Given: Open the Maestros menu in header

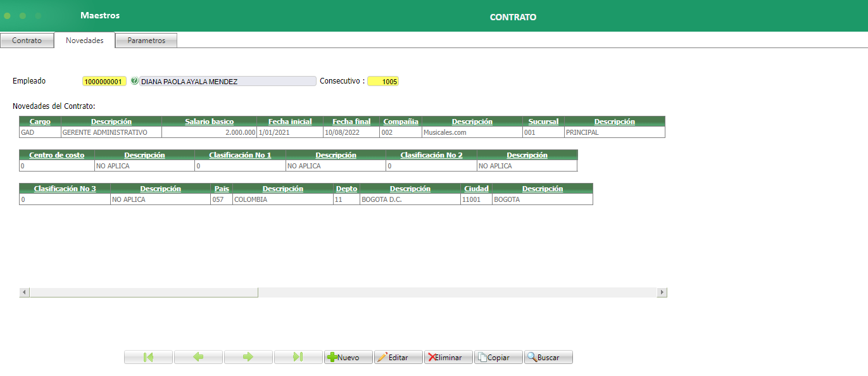Looking at the screenshot, I should click(100, 15).
